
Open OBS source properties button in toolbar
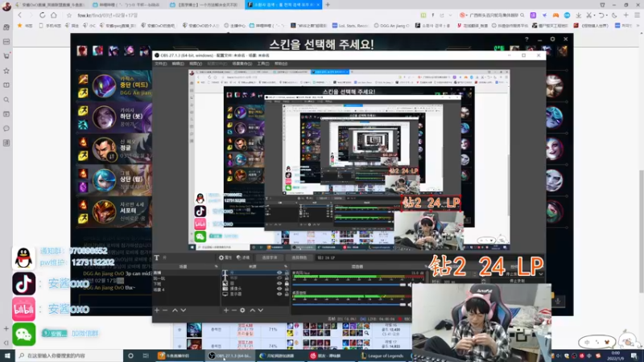tap(225, 257)
